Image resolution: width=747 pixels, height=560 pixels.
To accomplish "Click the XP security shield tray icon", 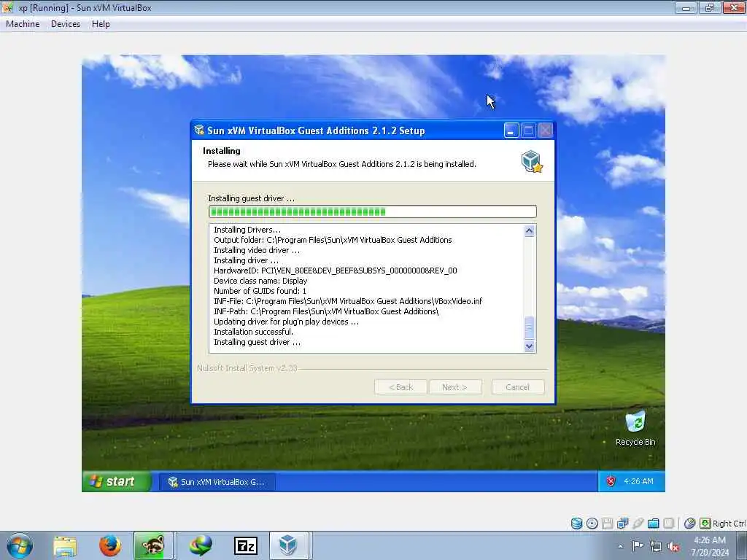I will coord(611,481).
